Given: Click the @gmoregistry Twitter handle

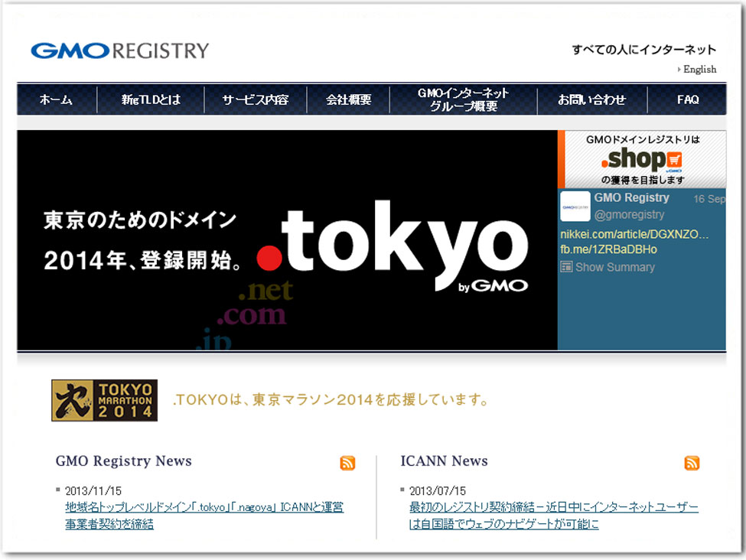Looking at the screenshot, I should point(629,214).
